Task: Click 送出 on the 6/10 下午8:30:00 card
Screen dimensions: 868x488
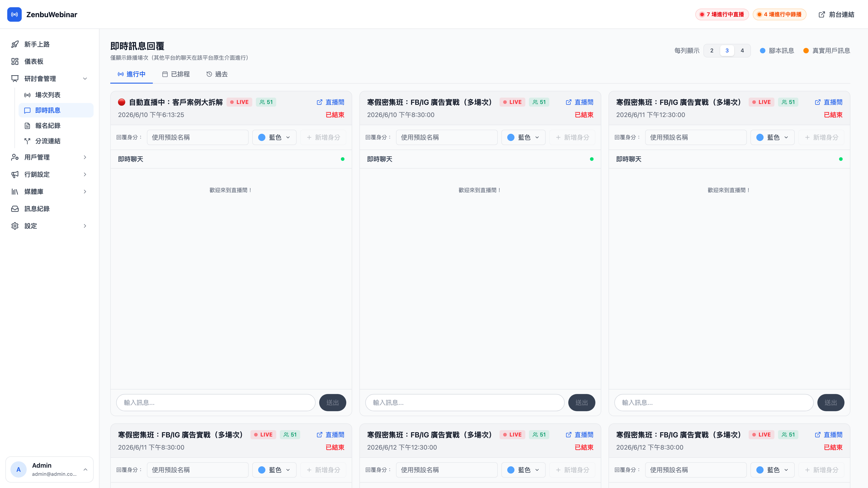Action: (582, 402)
